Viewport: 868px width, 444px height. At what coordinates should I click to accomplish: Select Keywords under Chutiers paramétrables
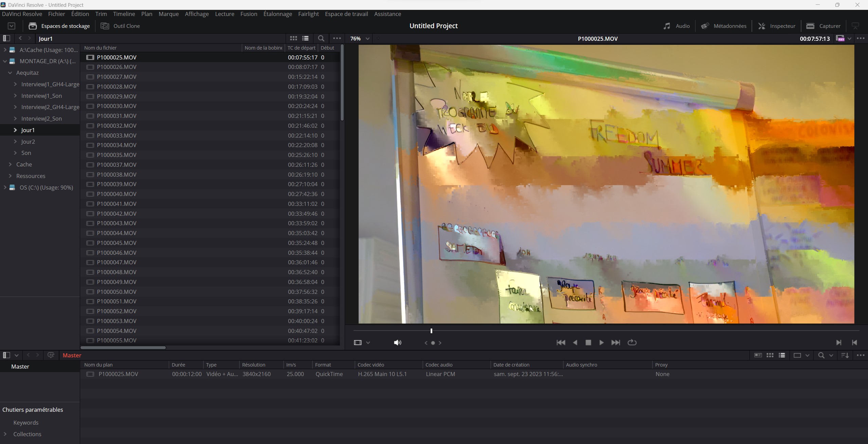click(26, 422)
